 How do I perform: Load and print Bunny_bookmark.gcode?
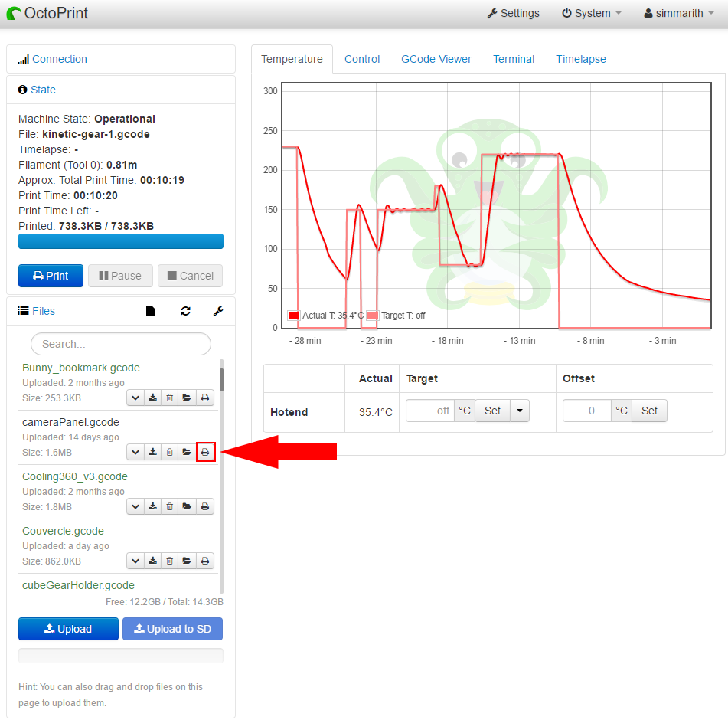pyautogui.click(x=205, y=398)
